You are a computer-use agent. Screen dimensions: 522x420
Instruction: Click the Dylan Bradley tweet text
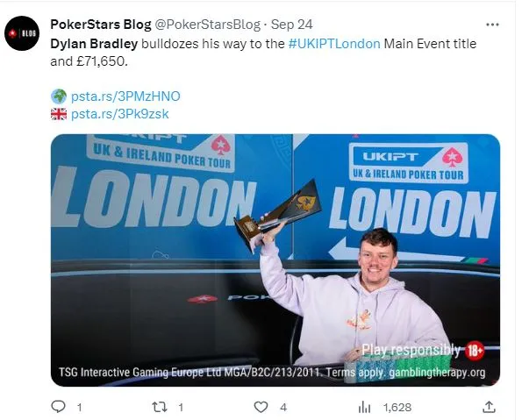[263, 53]
